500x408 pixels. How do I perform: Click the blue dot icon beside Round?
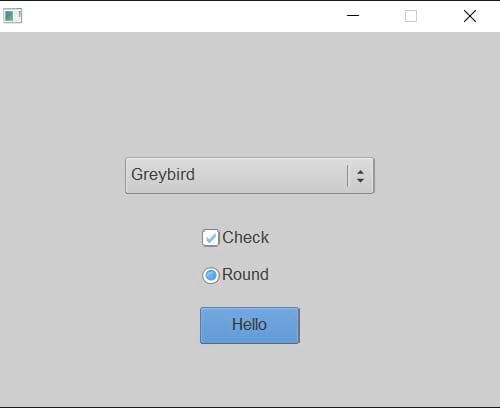pyautogui.click(x=211, y=275)
